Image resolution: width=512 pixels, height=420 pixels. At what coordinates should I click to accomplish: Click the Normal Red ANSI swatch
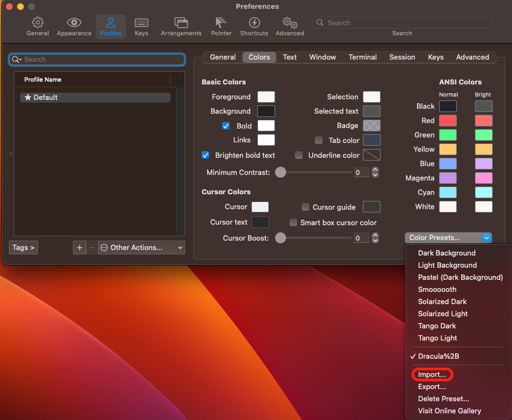pos(448,120)
